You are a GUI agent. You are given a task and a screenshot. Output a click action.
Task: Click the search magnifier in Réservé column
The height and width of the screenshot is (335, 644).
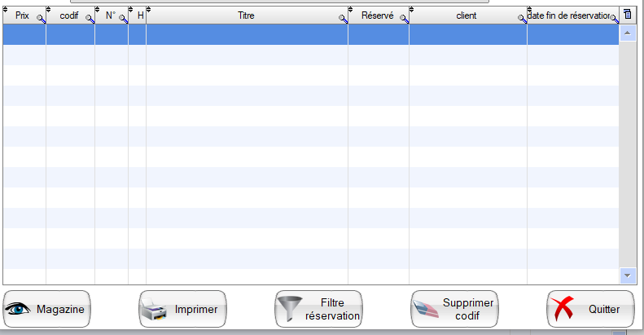404,19
